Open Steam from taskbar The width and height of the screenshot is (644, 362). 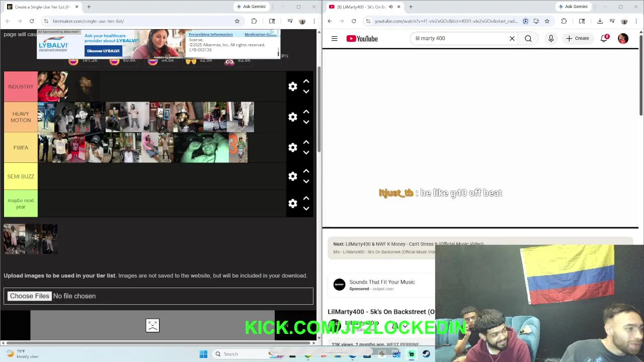point(426,354)
